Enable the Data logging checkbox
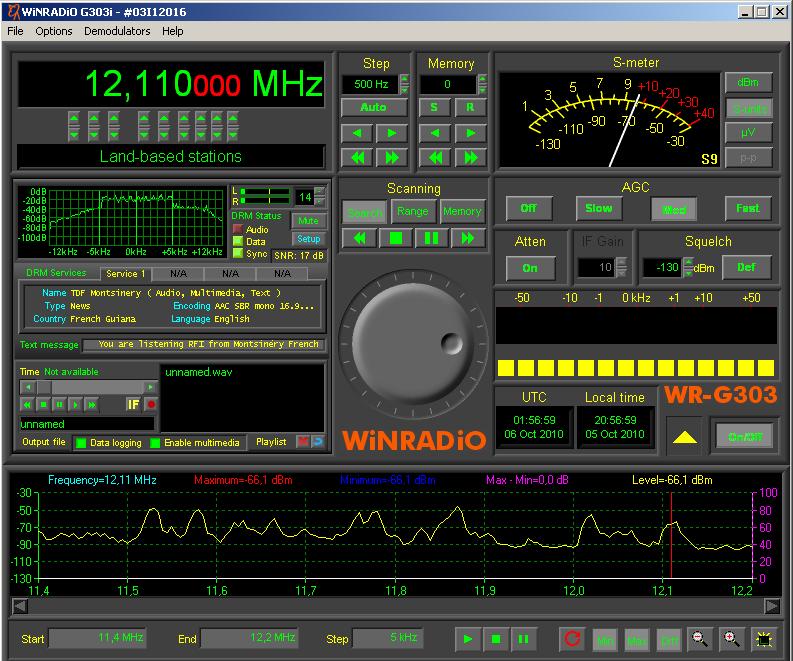 pos(81,443)
